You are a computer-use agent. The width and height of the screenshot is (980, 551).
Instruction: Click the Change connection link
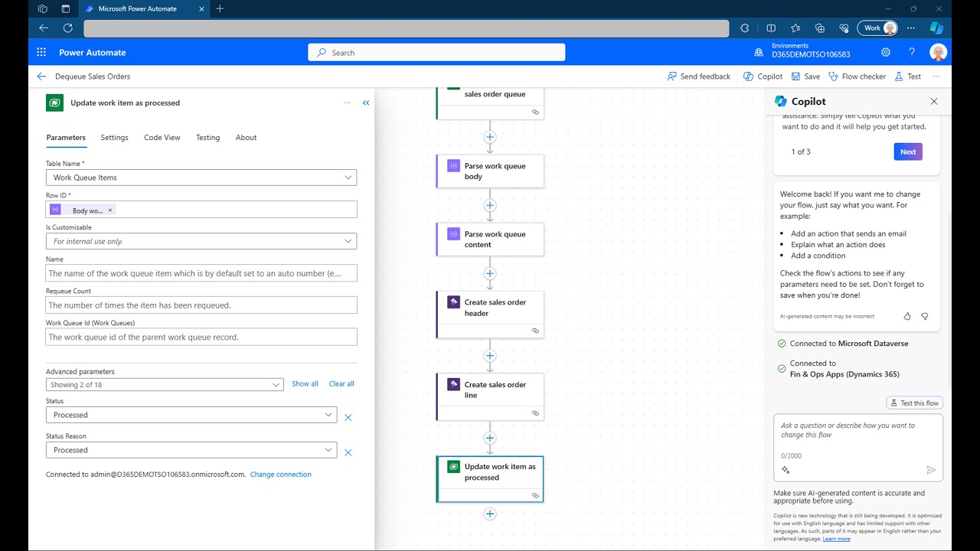[x=281, y=474]
